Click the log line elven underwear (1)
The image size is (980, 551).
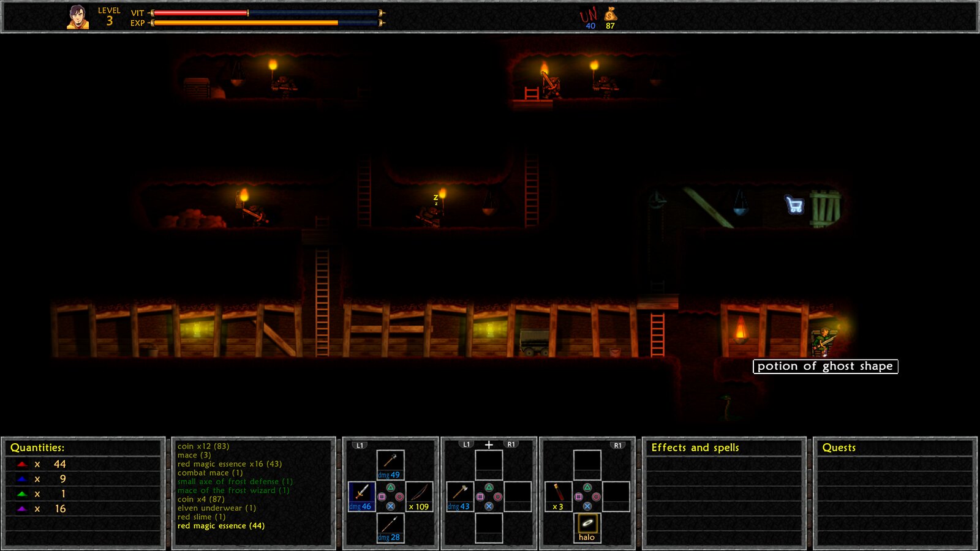click(x=217, y=508)
